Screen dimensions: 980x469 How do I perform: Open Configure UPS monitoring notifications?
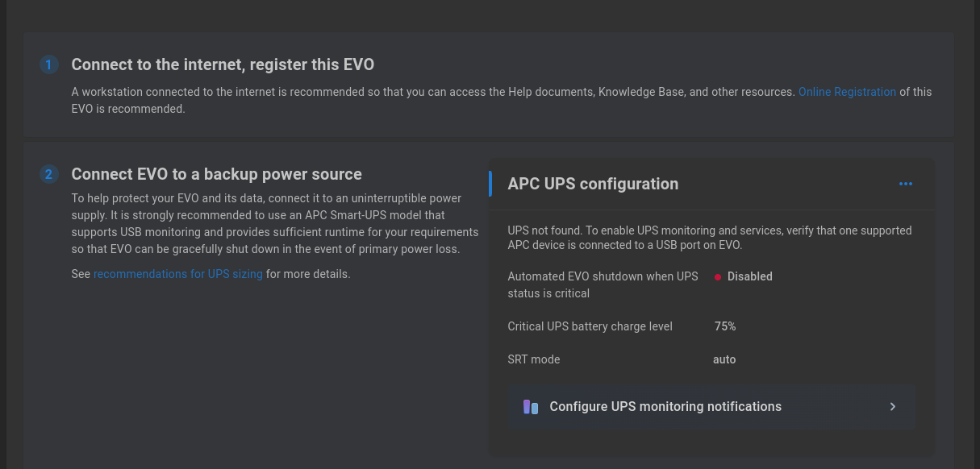pos(711,407)
